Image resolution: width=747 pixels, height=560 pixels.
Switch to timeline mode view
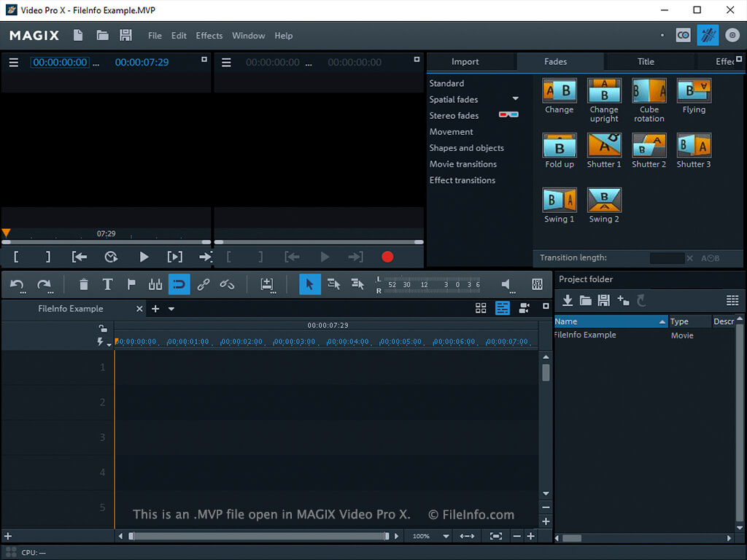pos(502,308)
